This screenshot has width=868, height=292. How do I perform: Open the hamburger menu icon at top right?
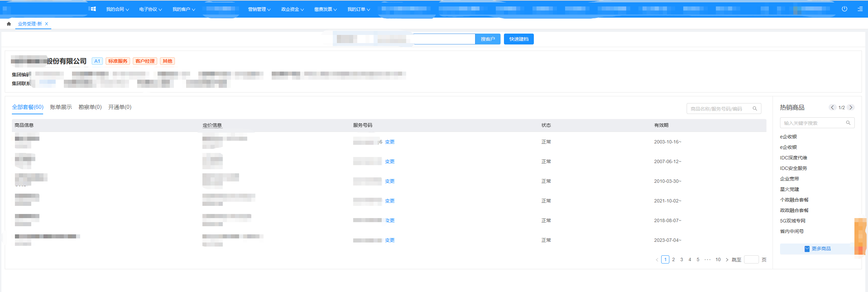coord(860,9)
